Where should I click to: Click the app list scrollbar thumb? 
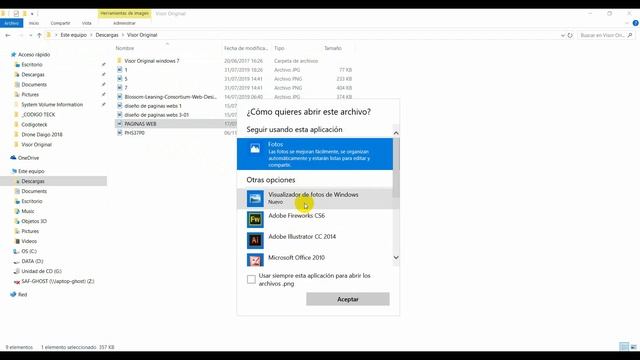coord(396,167)
